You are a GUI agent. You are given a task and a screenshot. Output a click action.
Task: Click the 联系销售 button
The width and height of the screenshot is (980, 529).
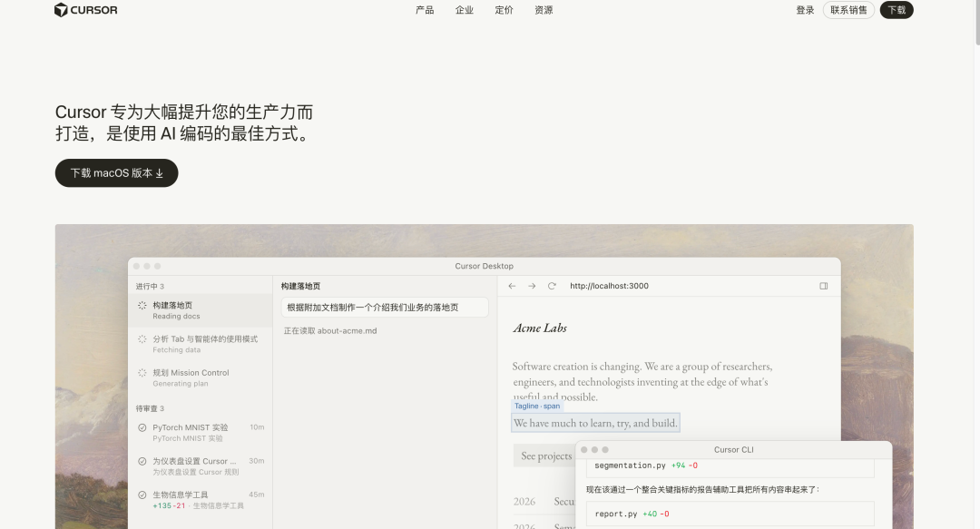pos(848,10)
